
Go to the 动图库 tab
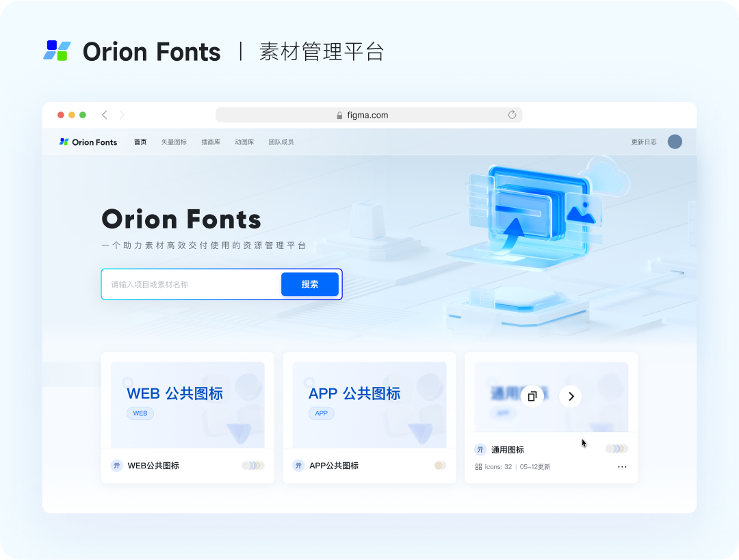244,142
